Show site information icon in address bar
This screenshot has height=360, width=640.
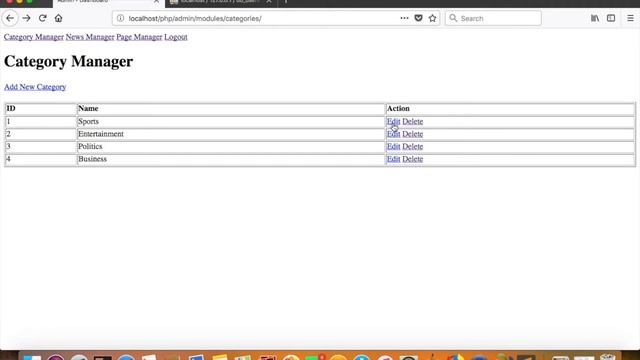(x=120, y=18)
